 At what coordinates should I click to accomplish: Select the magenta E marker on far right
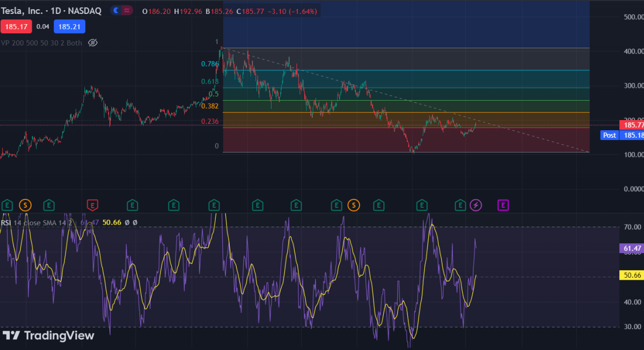point(503,205)
